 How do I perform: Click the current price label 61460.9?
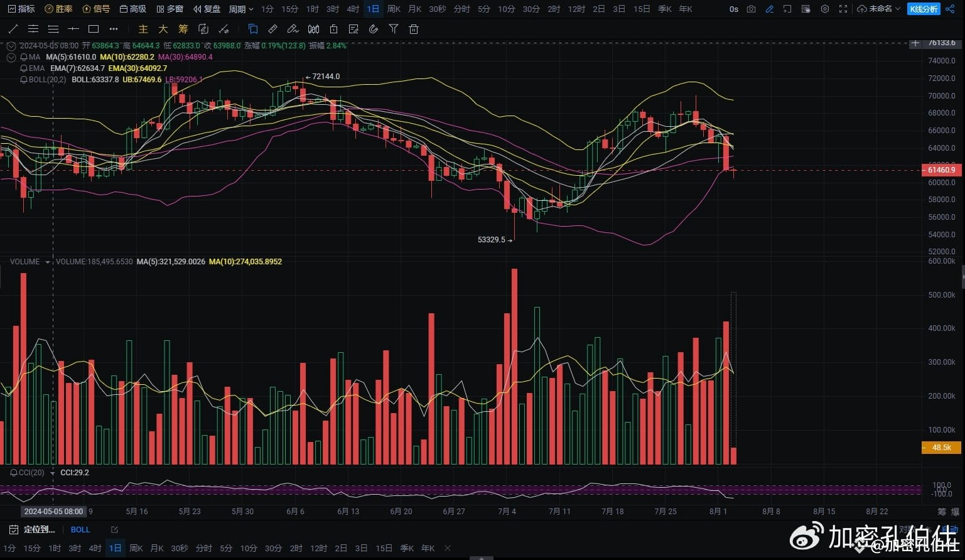(941, 170)
